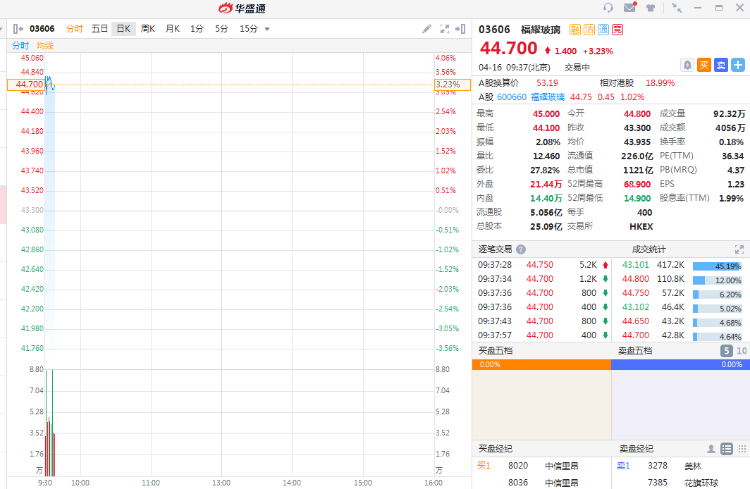Open the customer service headset icon
Viewport: 750px width, 489px height.
(x=609, y=7)
